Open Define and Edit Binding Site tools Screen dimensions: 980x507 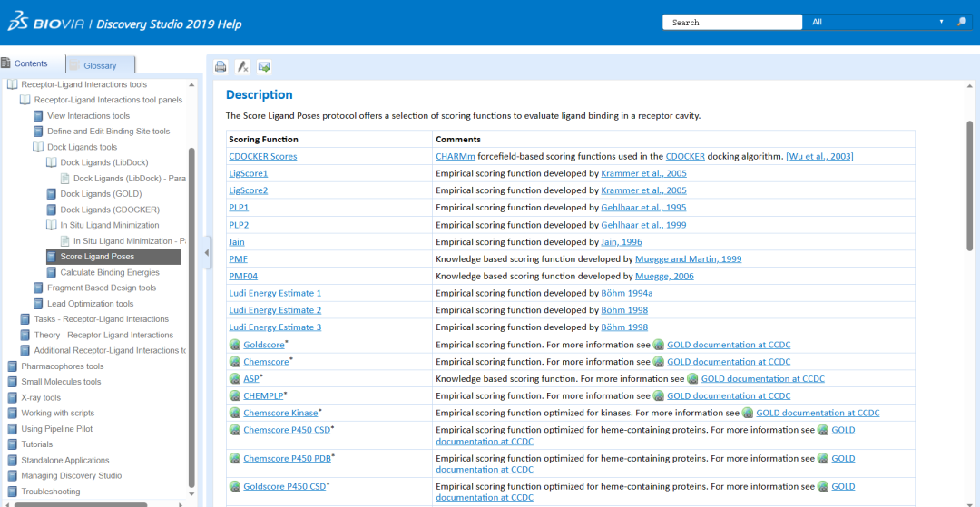pyautogui.click(x=109, y=132)
